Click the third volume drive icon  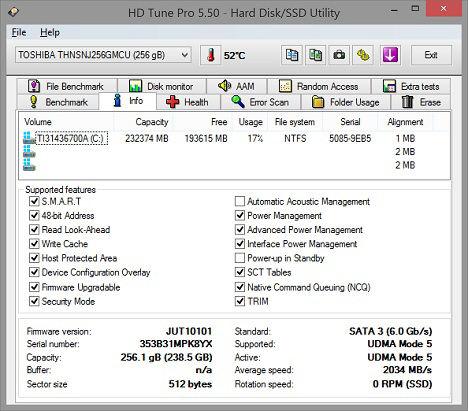click(29, 165)
